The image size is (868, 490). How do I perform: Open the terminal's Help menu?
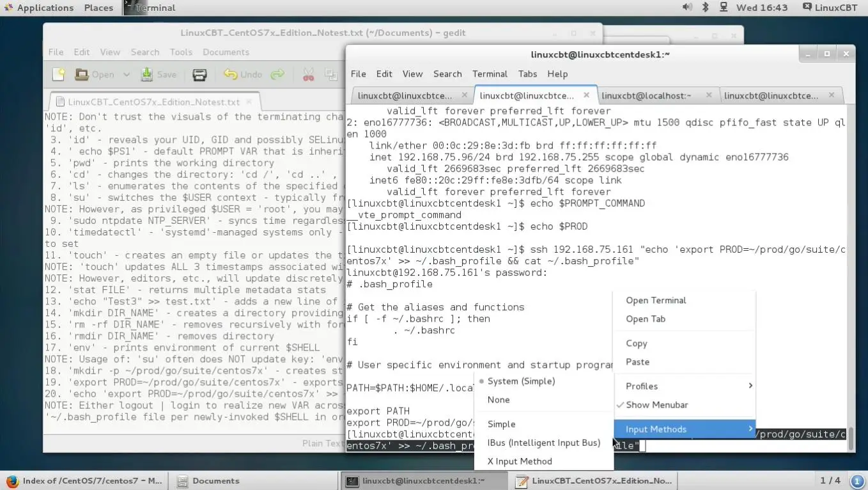tap(557, 74)
